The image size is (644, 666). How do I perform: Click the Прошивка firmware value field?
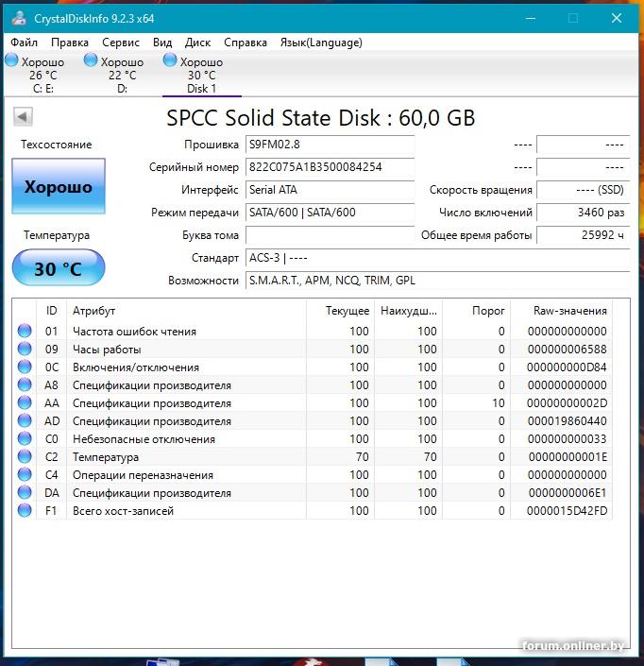pos(329,145)
